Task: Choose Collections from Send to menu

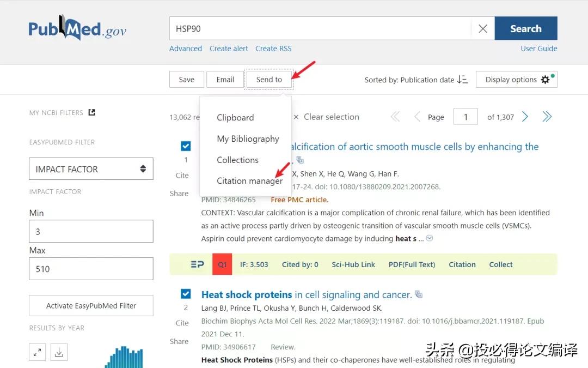Action: tap(237, 160)
